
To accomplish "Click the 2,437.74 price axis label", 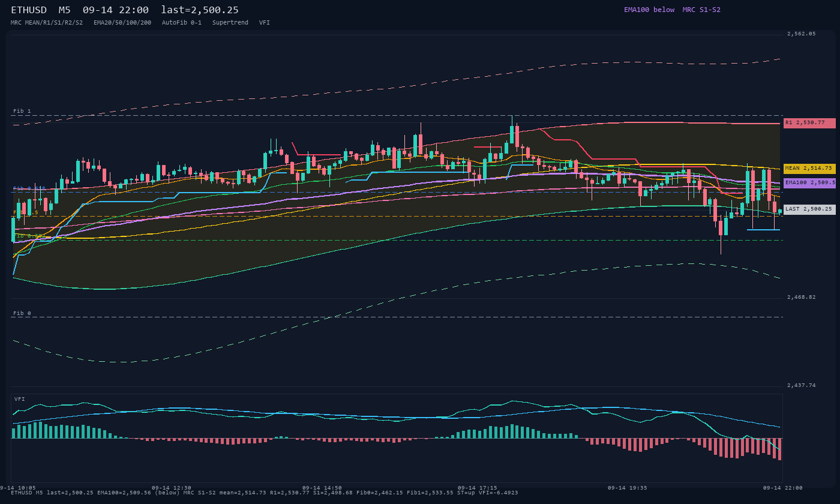I will [802, 386].
